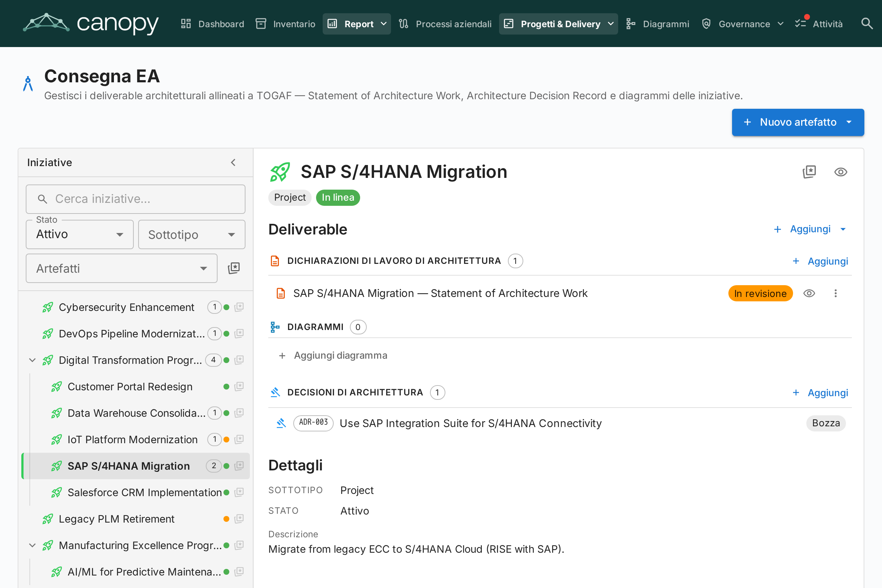Navigate to Processi aziendali
The height and width of the screenshot is (588, 882).
tap(445, 24)
